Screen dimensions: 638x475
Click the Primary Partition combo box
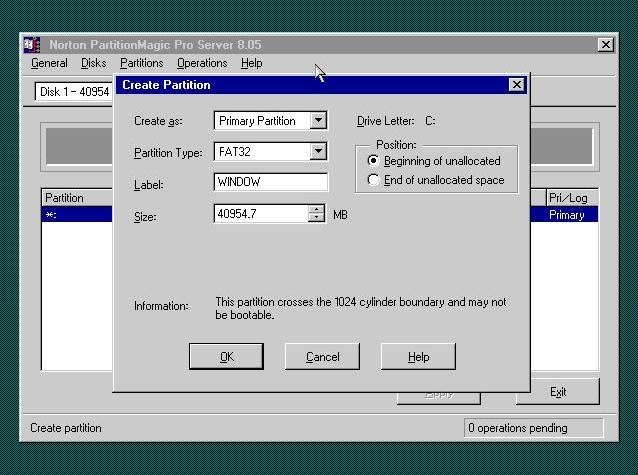pos(270,120)
